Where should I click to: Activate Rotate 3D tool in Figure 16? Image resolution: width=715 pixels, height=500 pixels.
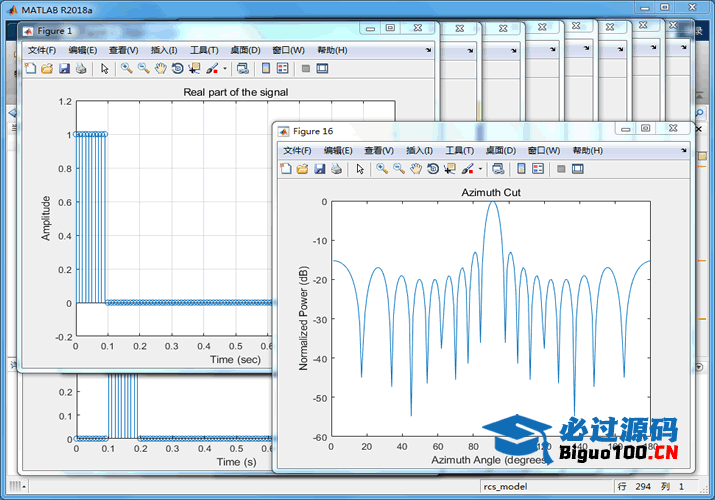433,169
